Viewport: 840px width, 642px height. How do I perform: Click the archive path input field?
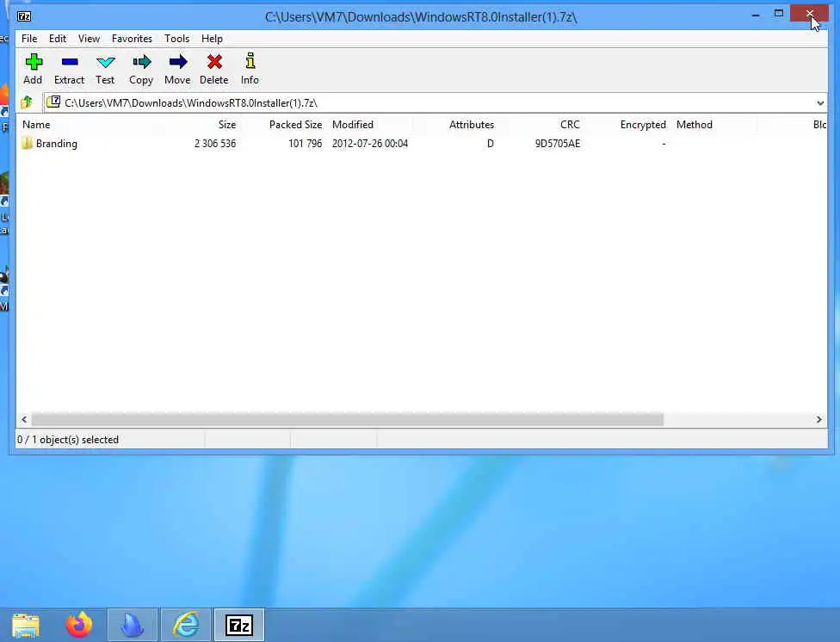pos(429,103)
